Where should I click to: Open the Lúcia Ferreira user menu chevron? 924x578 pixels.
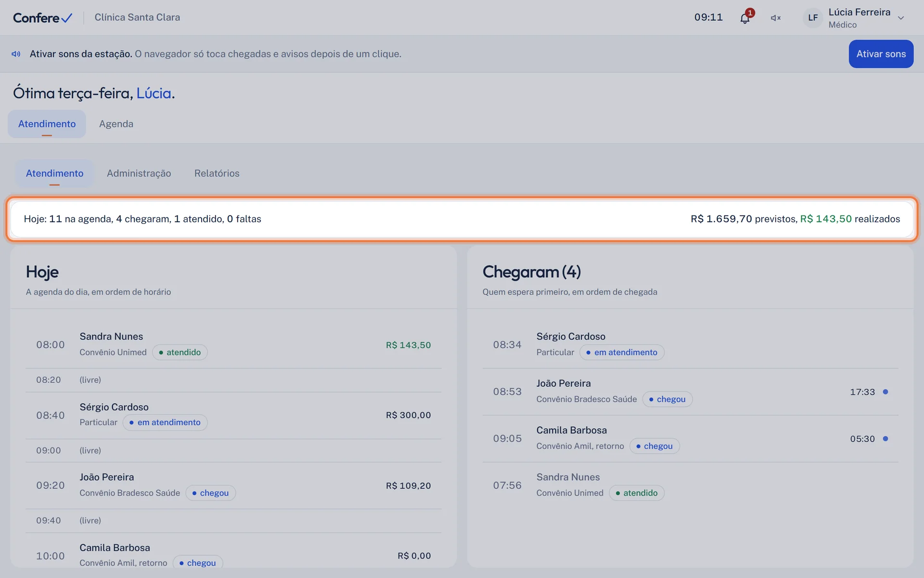pos(901,18)
